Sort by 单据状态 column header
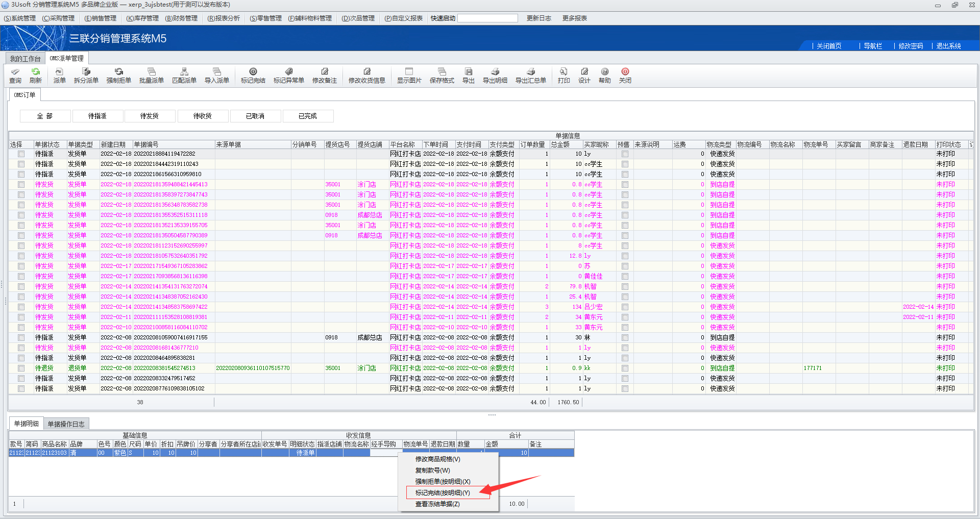The image size is (980, 519). tap(50, 144)
